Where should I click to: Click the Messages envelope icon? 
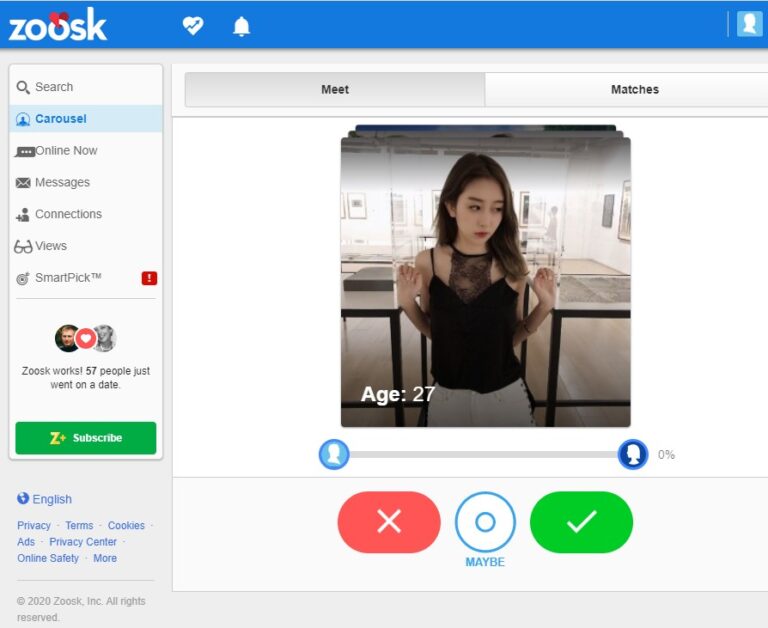[23, 183]
